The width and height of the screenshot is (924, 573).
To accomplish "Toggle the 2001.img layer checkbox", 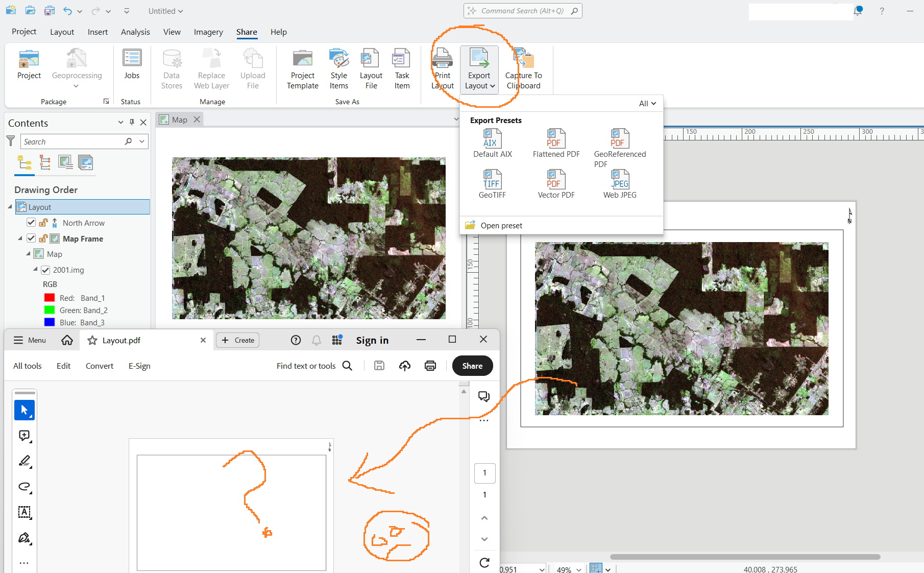I will [45, 270].
